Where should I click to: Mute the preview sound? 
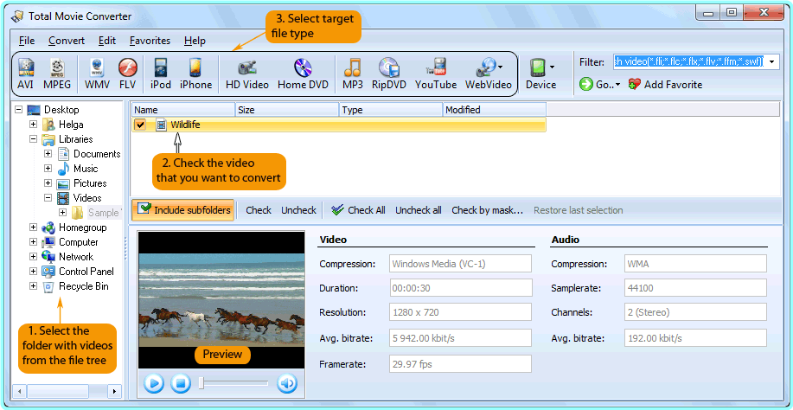287,384
